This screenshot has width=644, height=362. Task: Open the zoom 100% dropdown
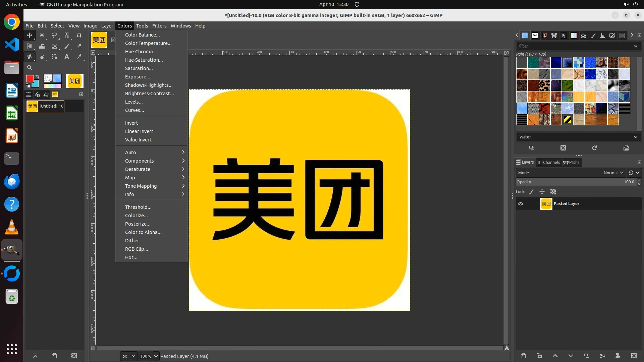pyautogui.click(x=156, y=356)
